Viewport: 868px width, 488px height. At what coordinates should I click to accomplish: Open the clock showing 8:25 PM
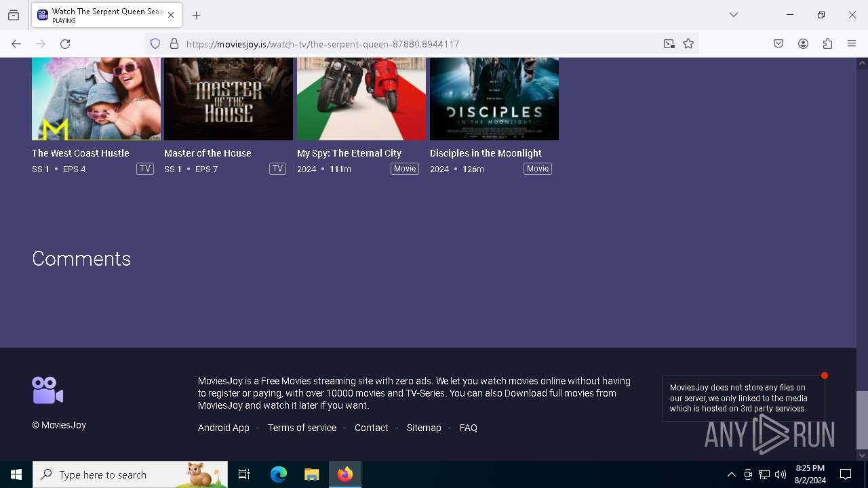tap(810, 474)
